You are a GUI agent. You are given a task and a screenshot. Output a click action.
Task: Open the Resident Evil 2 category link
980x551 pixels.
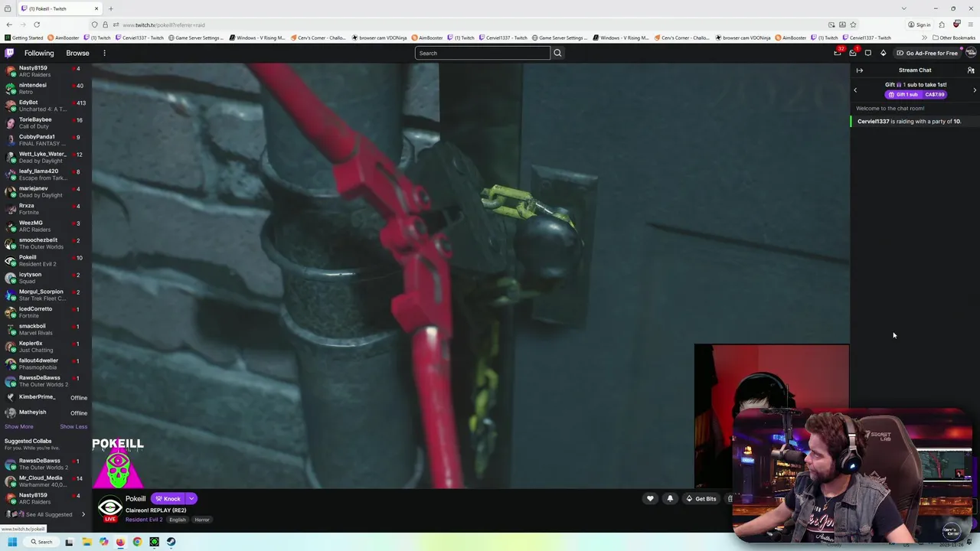pyautogui.click(x=144, y=520)
